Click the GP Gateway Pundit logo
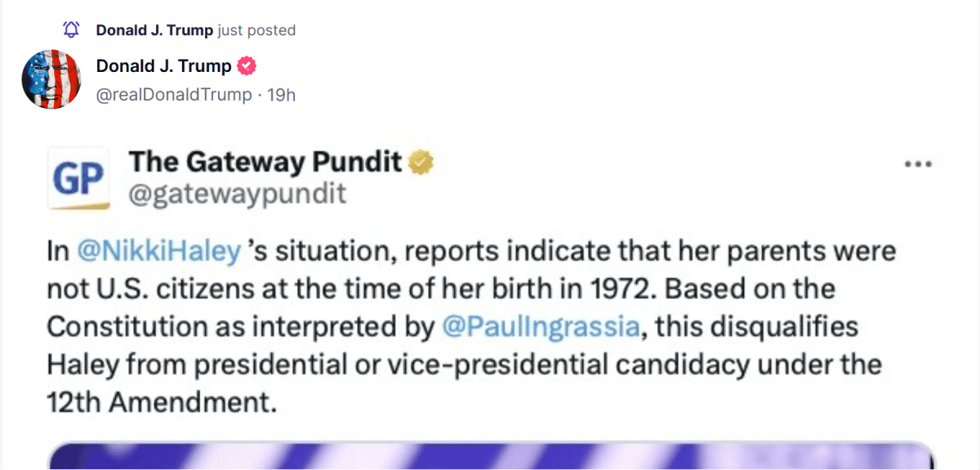 tap(78, 179)
